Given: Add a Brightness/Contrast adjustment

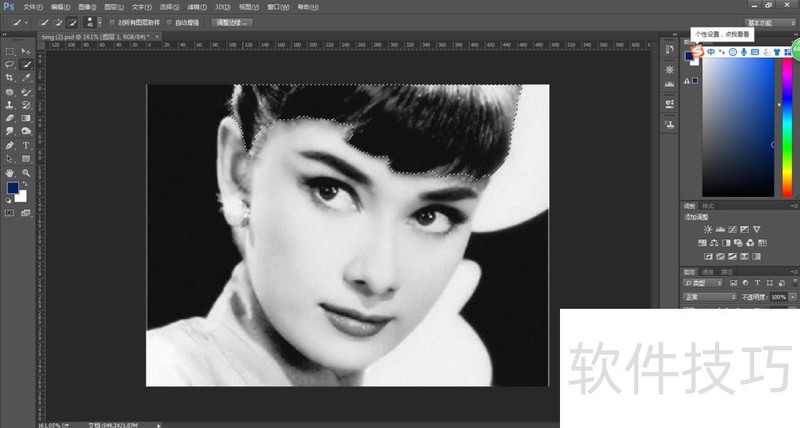Looking at the screenshot, I should click(707, 229).
